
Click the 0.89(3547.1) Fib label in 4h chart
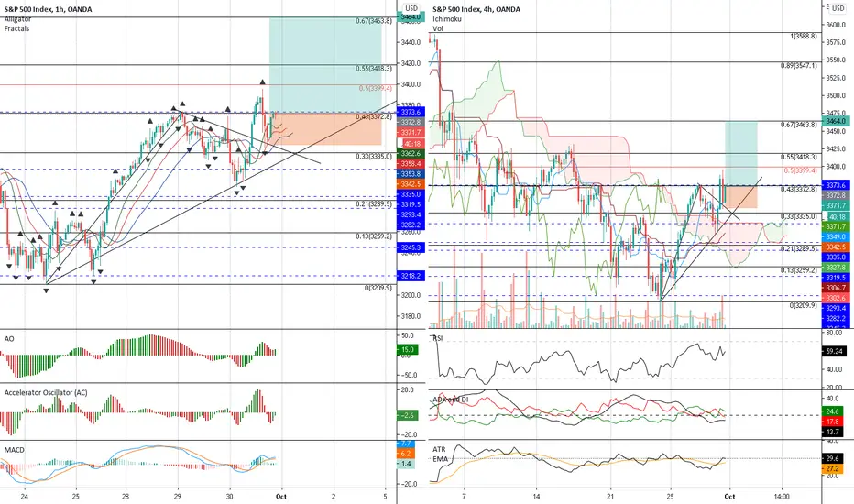(799, 65)
